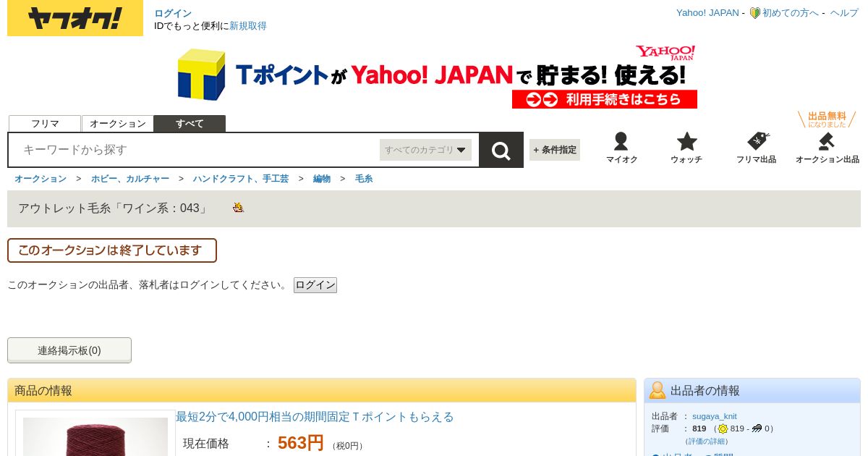Open seller sugaya_knit profile link
The width and height of the screenshot is (868, 456).
(x=715, y=416)
